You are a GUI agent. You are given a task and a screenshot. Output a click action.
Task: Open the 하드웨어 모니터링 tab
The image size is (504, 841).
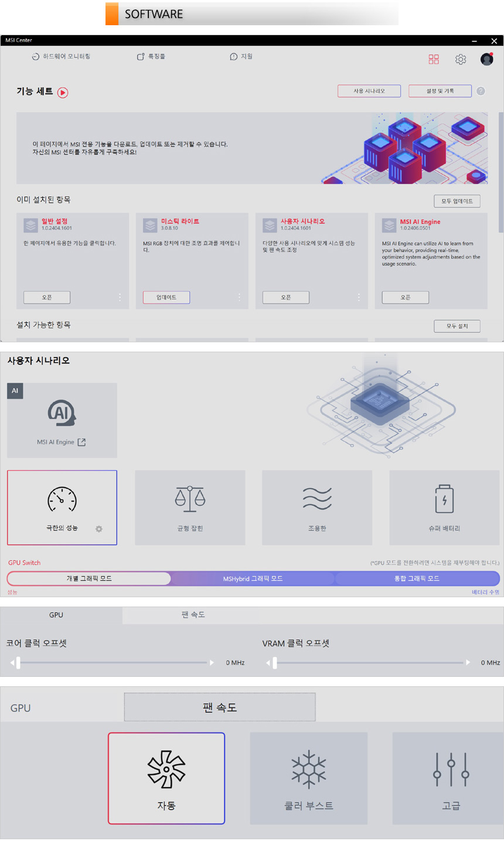(61, 56)
